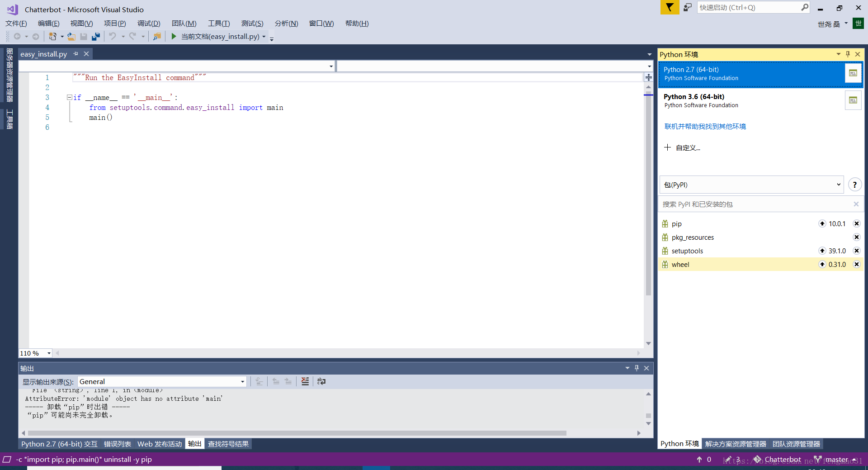
Task: Toggle auto-hide pin on Python environments panel
Action: pos(848,54)
